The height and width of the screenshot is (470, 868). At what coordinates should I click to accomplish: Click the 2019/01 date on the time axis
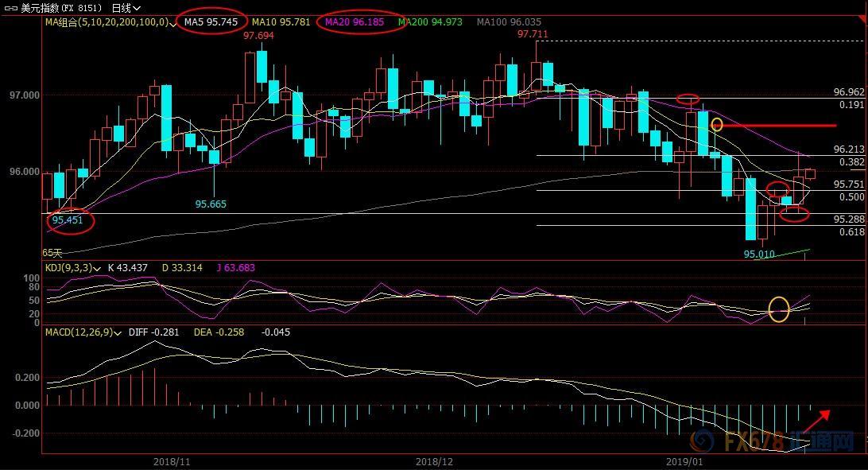(684, 461)
